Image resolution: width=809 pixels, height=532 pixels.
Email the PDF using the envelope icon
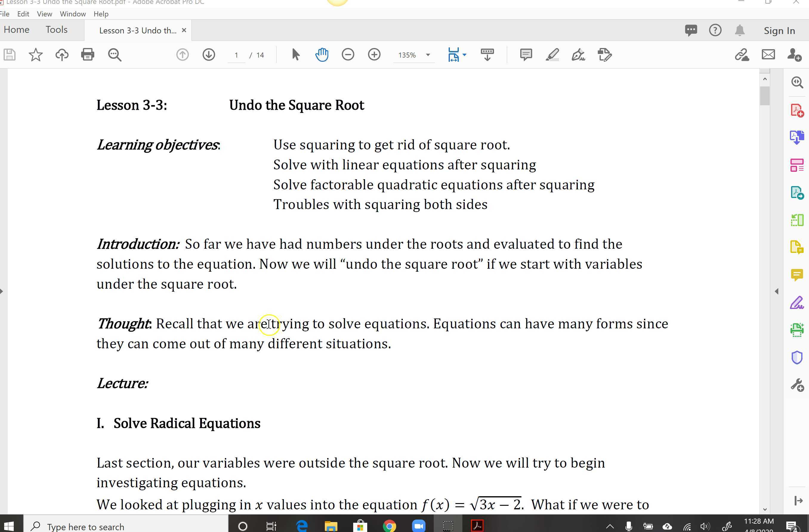[768, 54]
